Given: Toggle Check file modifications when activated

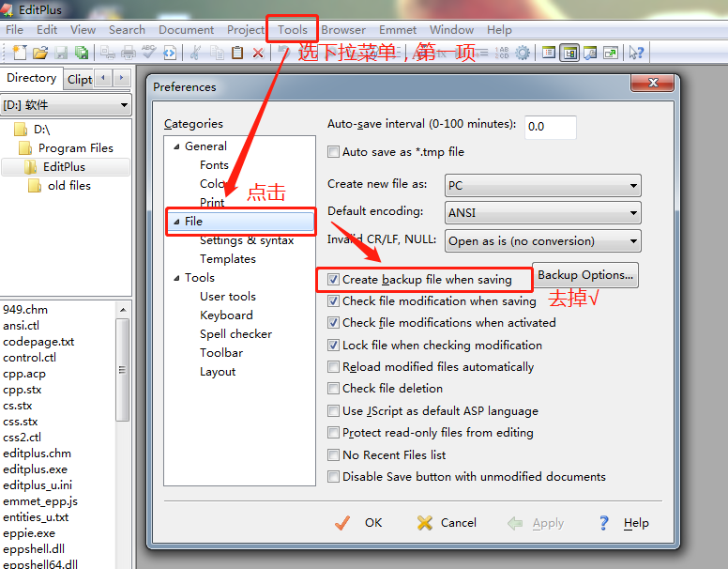Looking at the screenshot, I should click(333, 323).
